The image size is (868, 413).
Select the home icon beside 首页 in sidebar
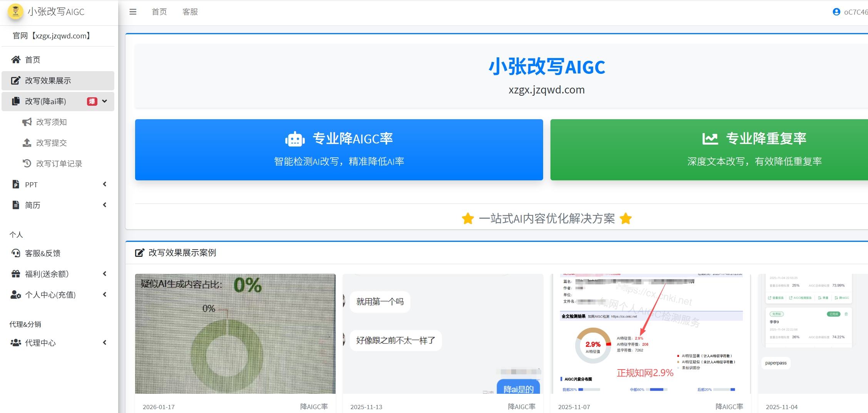[x=16, y=59]
